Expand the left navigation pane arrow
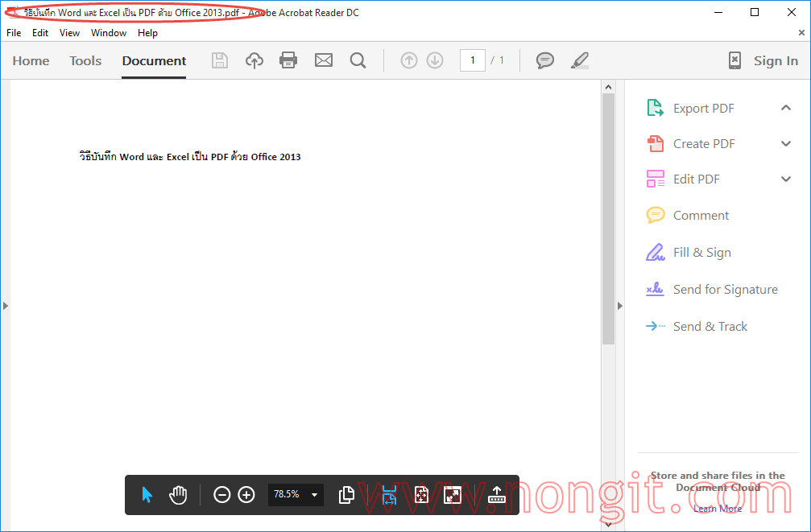Image resolution: width=811 pixels, height=532 pixels. pyautogui.click(x=5, y=306)
